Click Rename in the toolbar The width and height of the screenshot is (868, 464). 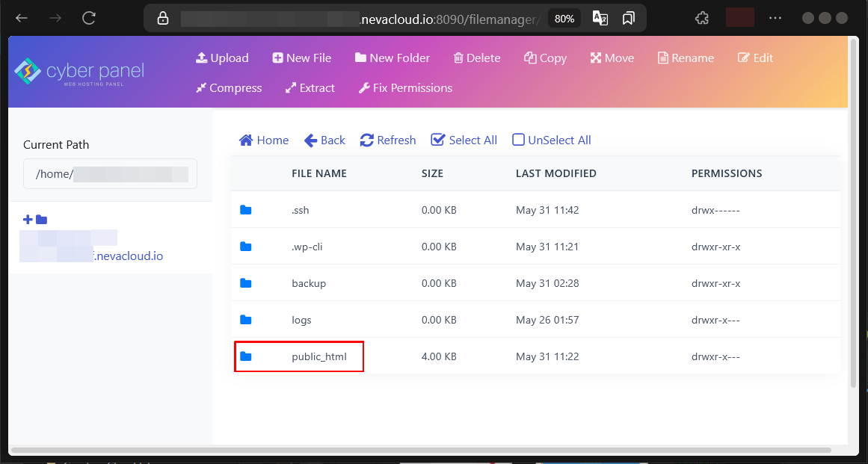[686, 58]
